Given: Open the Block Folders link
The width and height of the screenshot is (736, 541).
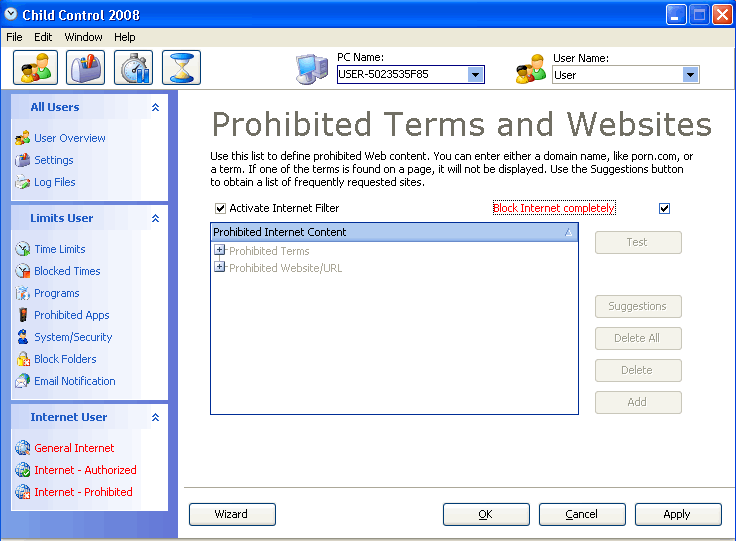Looking at the screenshot, I should tap(65, 359).
